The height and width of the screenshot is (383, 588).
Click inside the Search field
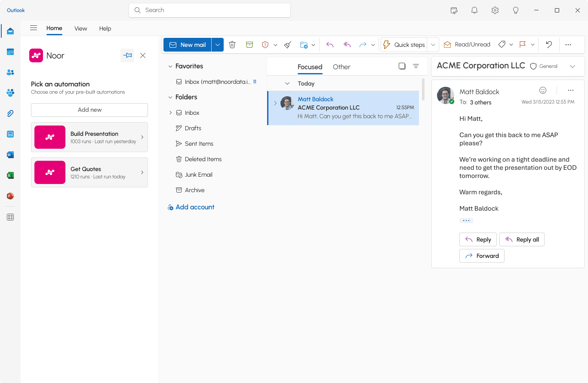[x=209, y=10]
